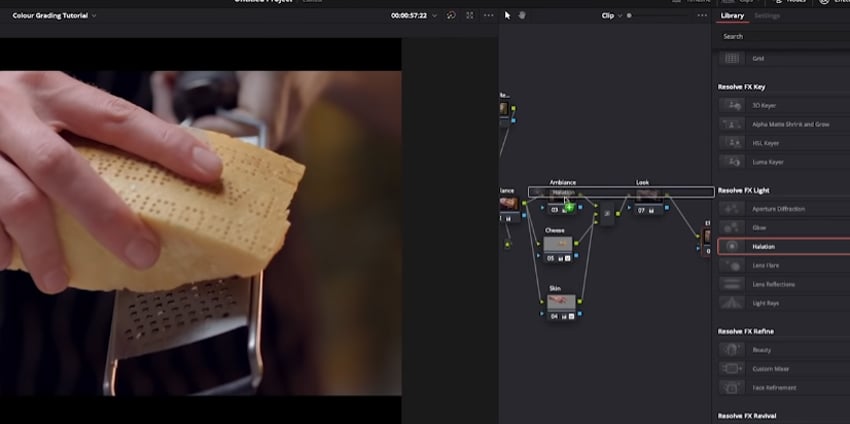Open the Clip mode dropdown
The height and width of the screenshot is (424, 850).
(x=612, y=16)
